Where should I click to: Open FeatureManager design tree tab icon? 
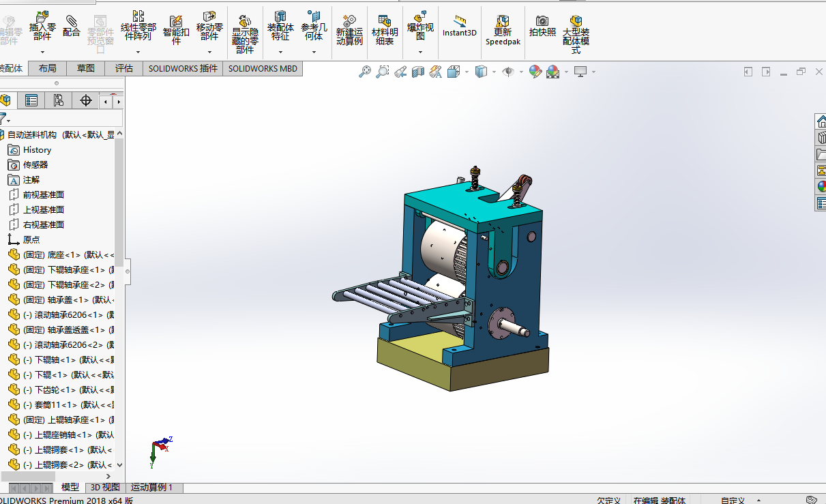5,101
